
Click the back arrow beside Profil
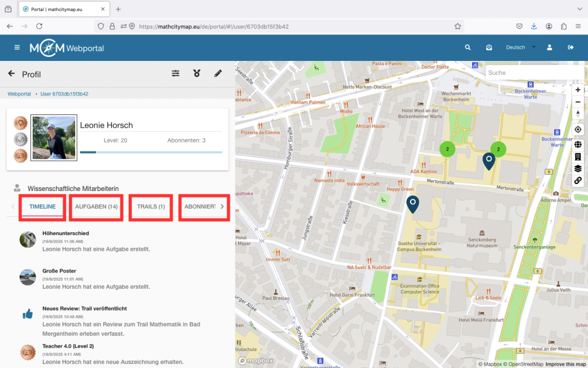coord(11,74)
